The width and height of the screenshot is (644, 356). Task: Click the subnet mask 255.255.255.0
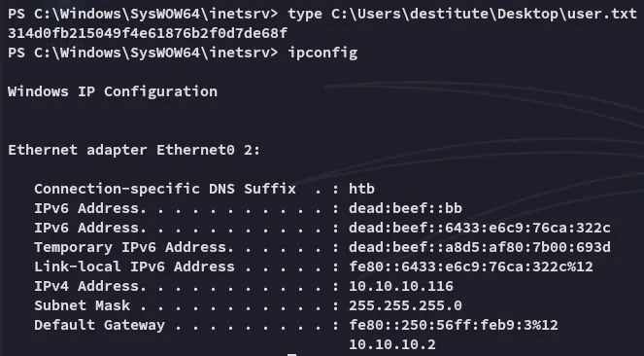(405, 305)
